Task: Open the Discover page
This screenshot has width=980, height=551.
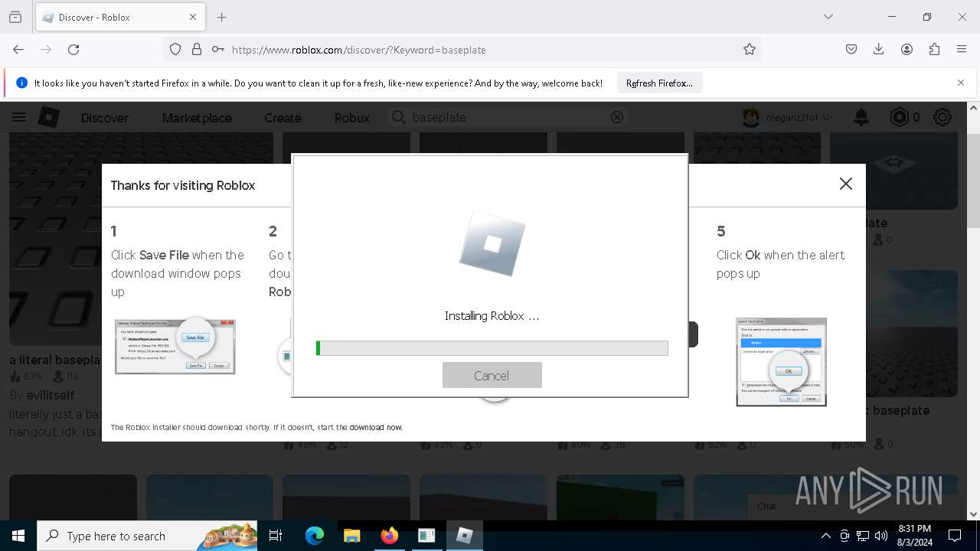Action: coord(105,118)
